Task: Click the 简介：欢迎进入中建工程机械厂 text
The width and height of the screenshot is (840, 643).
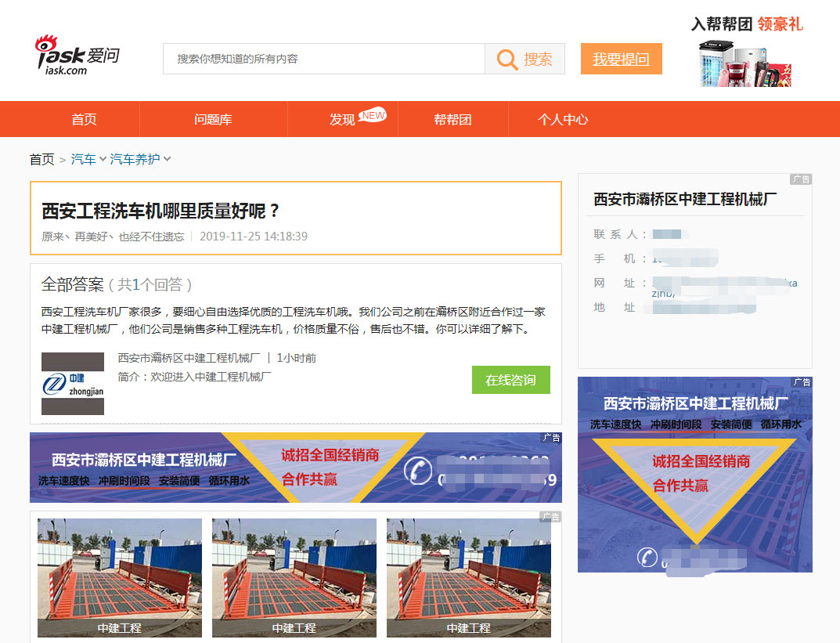Action: [194, 377]
